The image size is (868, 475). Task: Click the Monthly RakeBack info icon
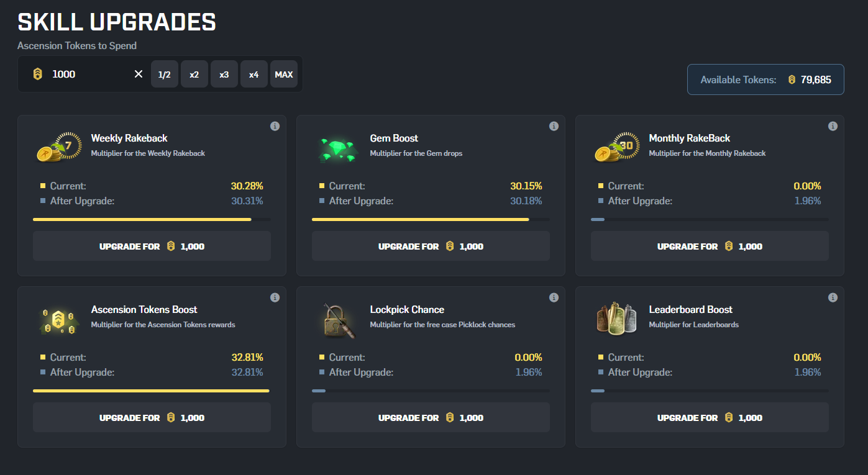833,126
